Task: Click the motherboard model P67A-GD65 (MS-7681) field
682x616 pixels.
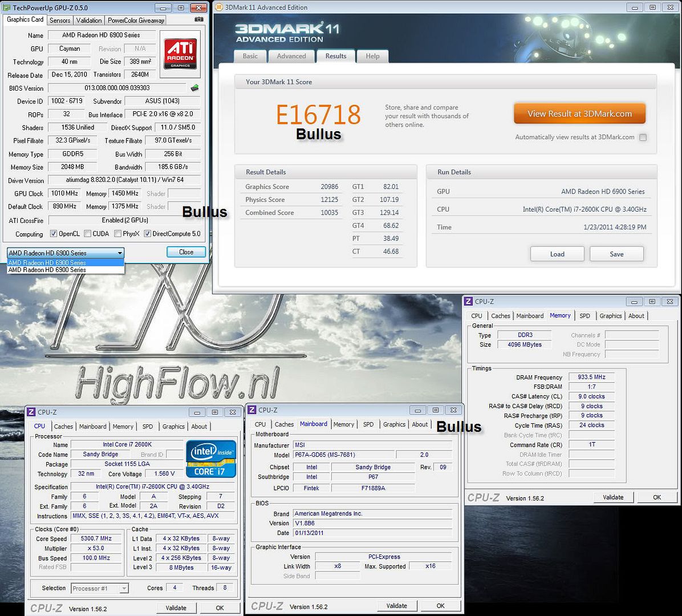Action: click(x=344, y=455)
